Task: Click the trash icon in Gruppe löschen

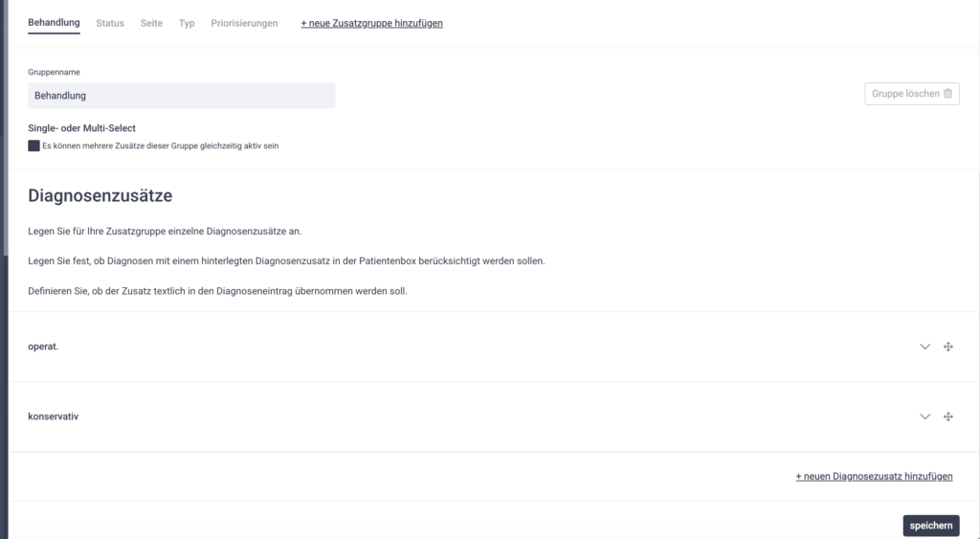Action: [x=947, y=94]
